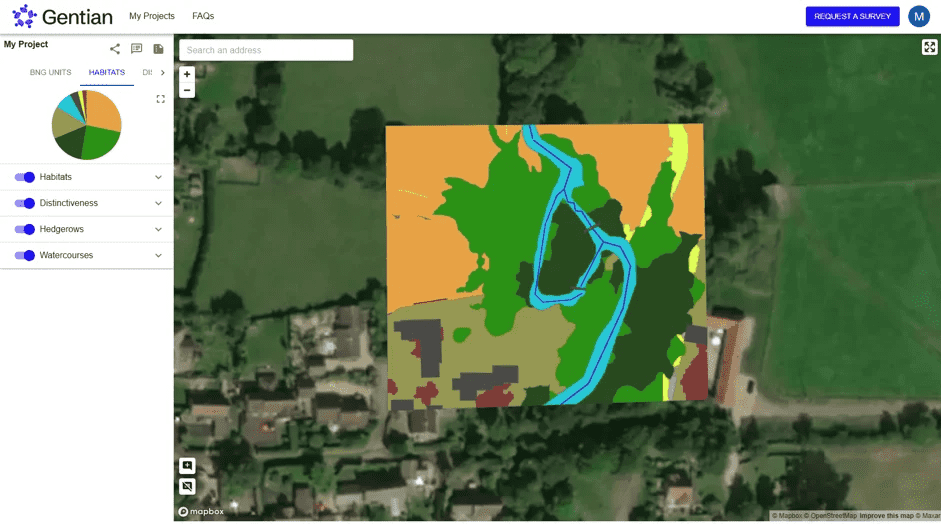Disable the Distinctiveness layer toggle
This screenshot has height=524, width=941.
[x=25, y=203]
